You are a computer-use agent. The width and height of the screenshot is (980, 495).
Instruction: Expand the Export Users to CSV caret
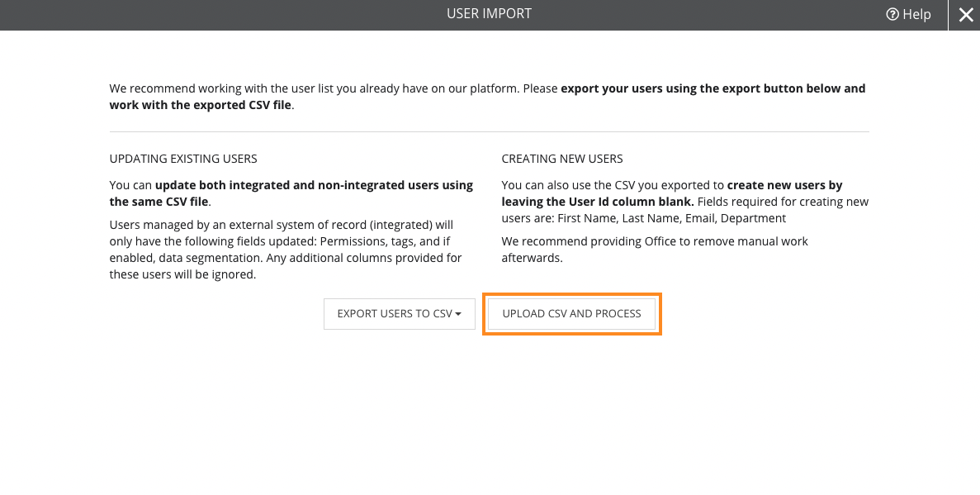click(x=458, y=314)
